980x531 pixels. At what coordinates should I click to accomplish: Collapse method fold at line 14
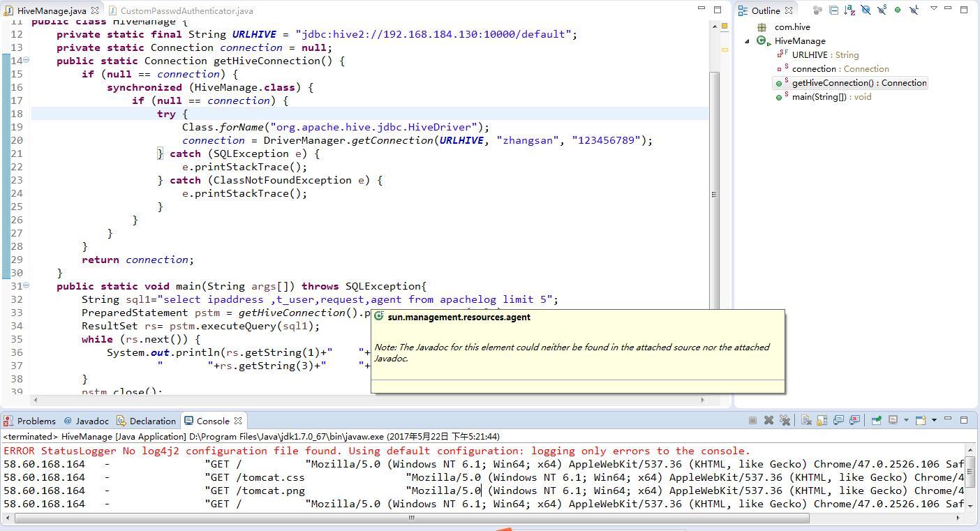(26, 60)
